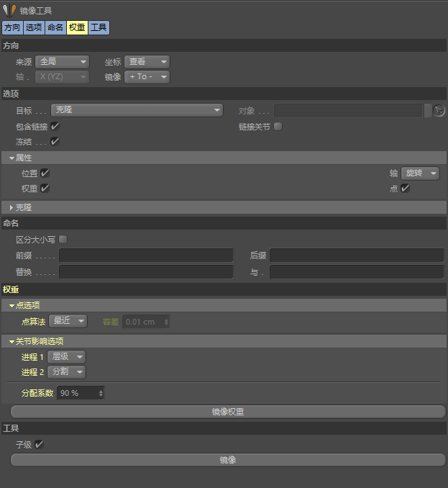Check the 区分大小写 option
Image resolution: width=448 pixels, height=488 pixels.
(x=63, y=240)
